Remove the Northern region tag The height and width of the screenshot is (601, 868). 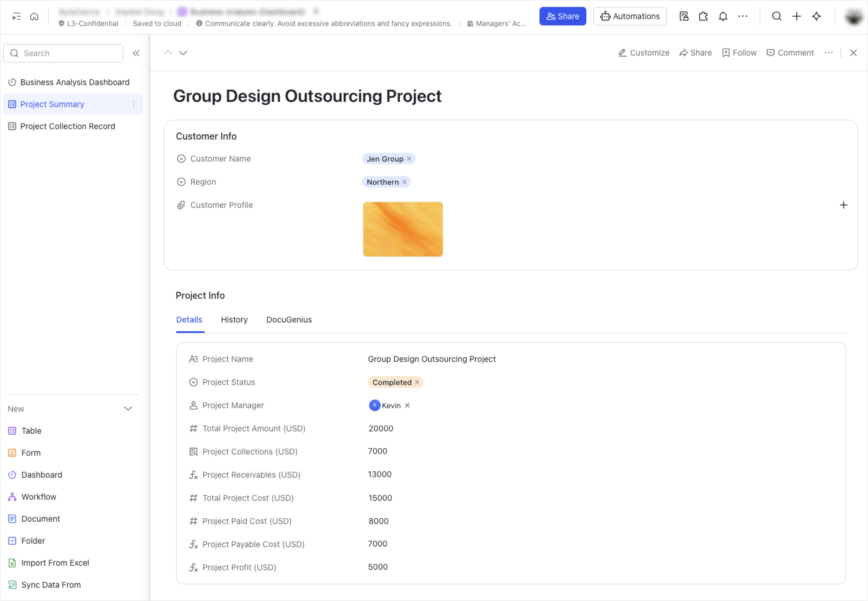coord(404,182)
